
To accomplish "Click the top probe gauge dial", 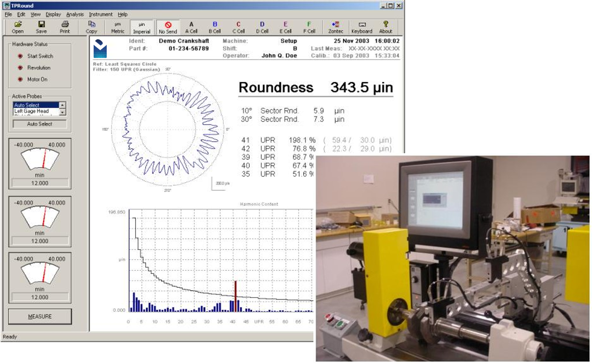I will pos(40,158).
